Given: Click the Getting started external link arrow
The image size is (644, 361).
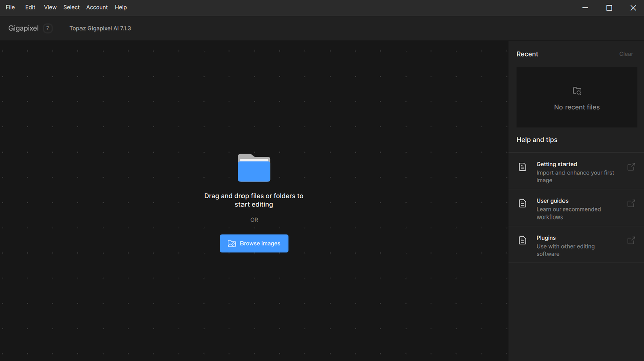Looking at the screenshot, I should tap(631, 167).
